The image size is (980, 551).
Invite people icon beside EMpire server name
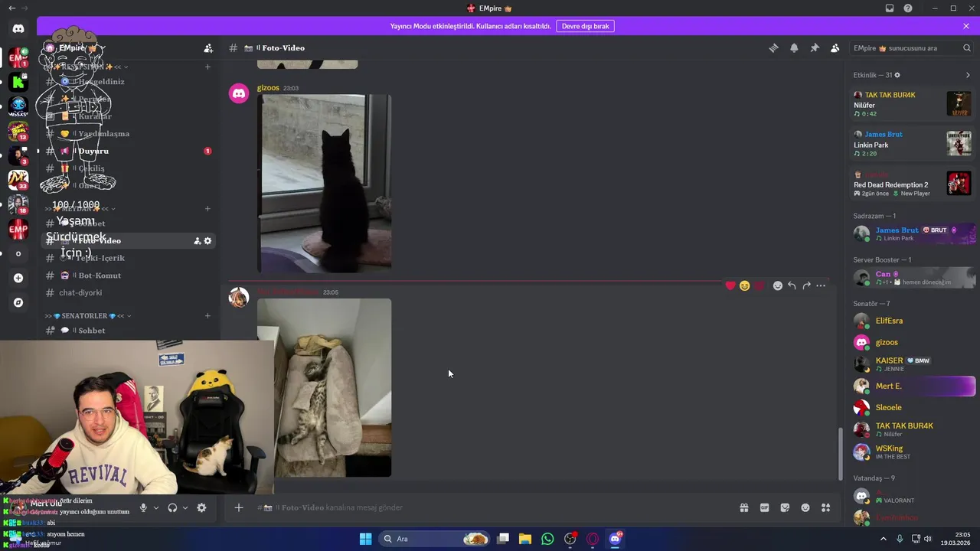click(x=208, y=48)
